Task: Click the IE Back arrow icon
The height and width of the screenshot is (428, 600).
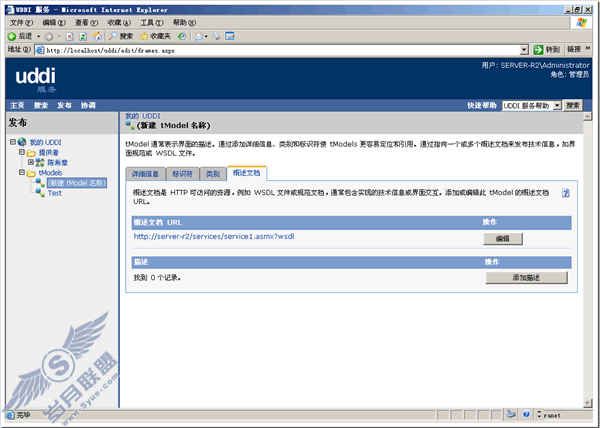Action: point(12,36)
